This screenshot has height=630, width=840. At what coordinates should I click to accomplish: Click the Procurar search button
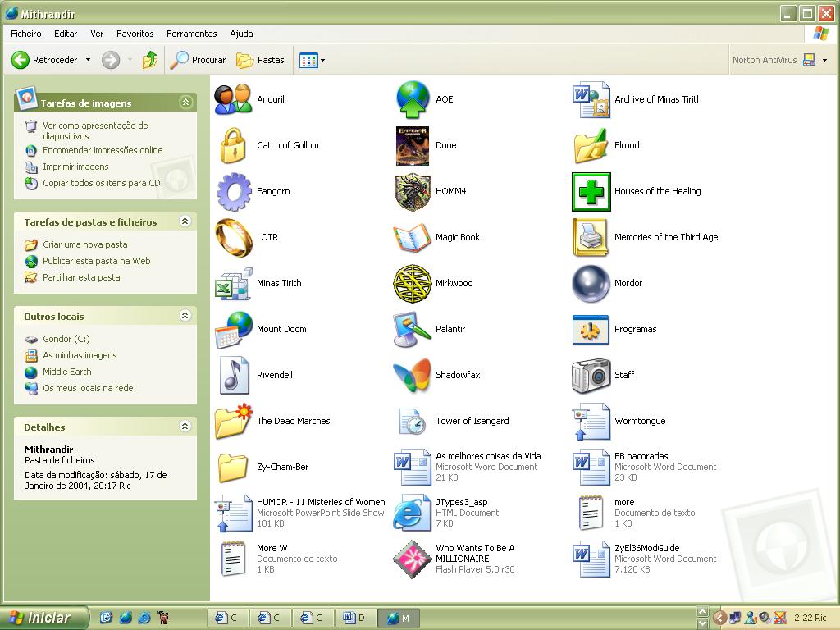198,60
